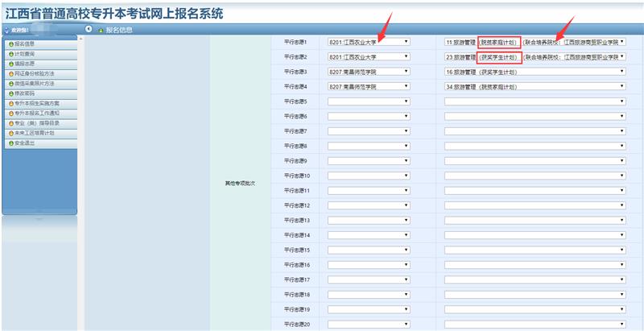Click the green icon beside 计划查询
The image size is (644, 331).
tap(11, 54)
